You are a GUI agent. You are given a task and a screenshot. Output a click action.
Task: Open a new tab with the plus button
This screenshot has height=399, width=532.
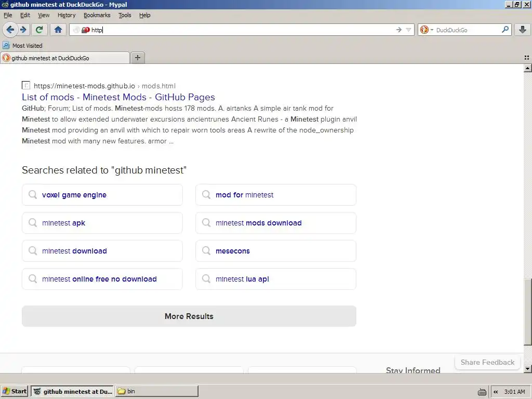pos(137,58)
